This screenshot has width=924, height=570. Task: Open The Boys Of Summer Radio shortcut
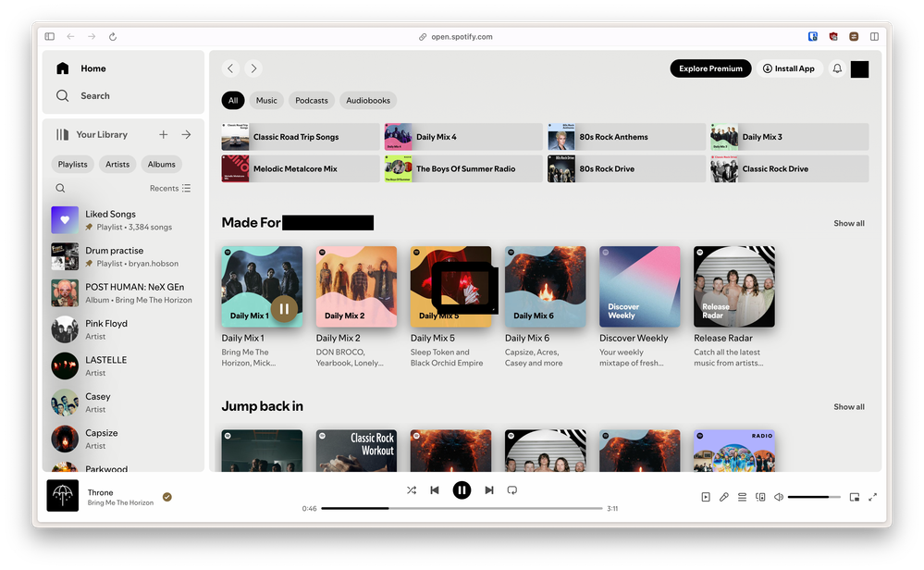[x=463, y=168]
